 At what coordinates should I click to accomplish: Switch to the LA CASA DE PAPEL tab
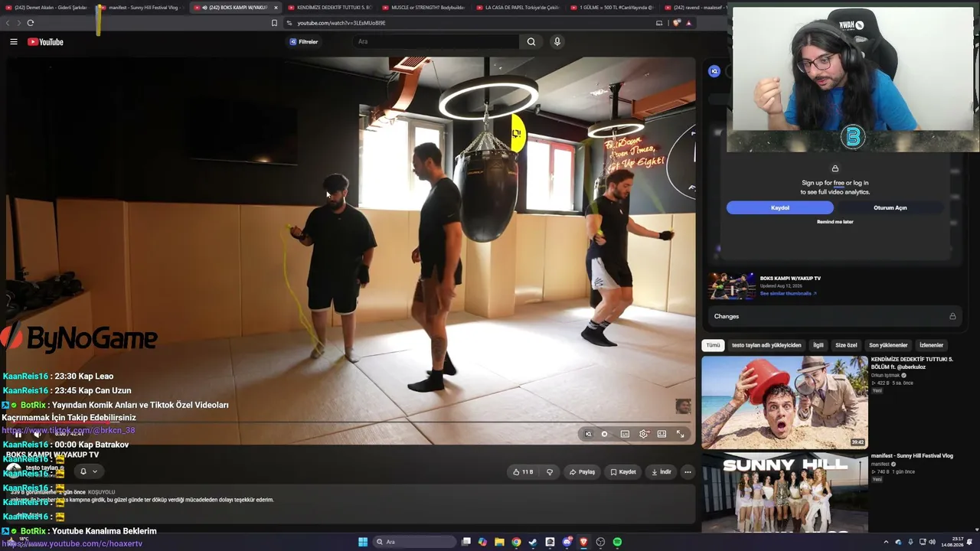(519, 8)
